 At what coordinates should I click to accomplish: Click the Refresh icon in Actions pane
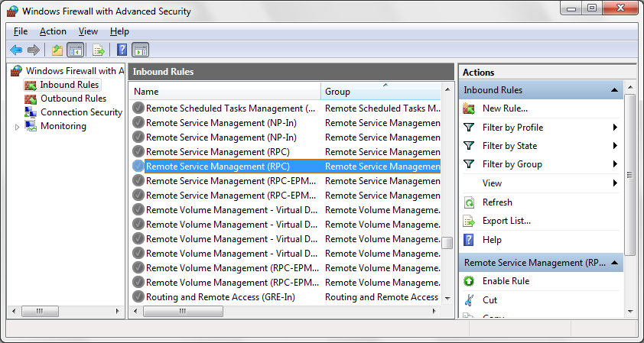pos(469,202)
